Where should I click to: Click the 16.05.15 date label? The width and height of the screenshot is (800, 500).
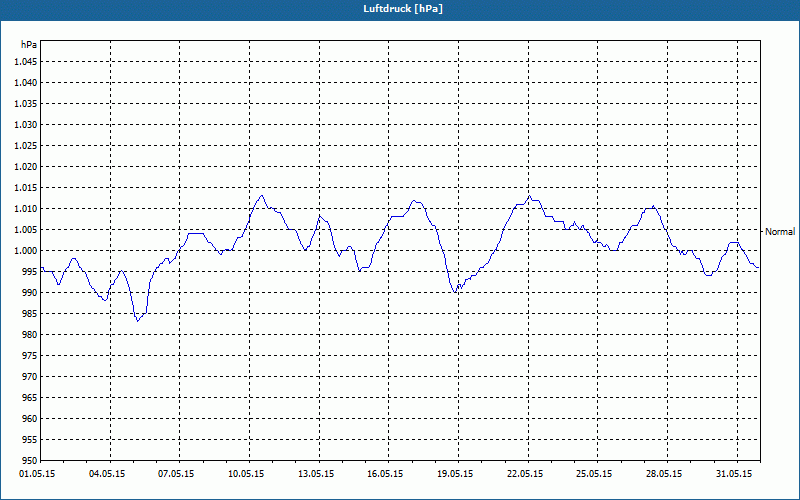(x=386, y=474)
